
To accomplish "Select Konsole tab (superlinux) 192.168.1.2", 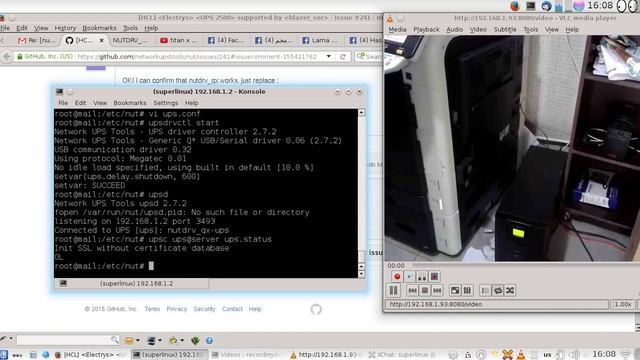I will [131, 283].
